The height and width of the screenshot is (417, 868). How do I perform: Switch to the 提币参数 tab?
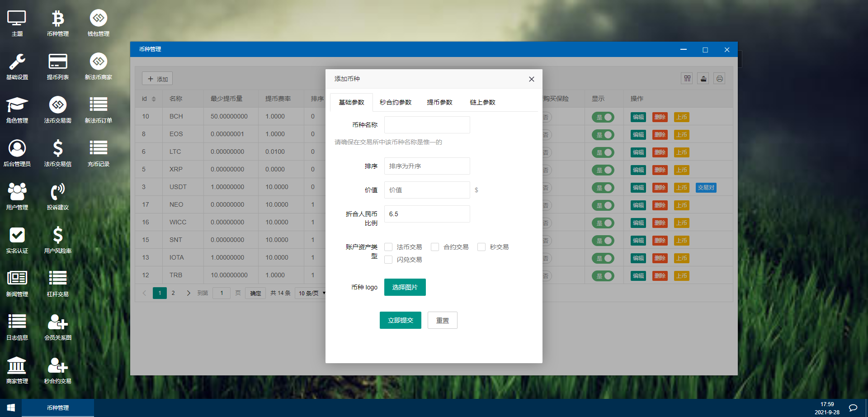click(x=439, y=102)
